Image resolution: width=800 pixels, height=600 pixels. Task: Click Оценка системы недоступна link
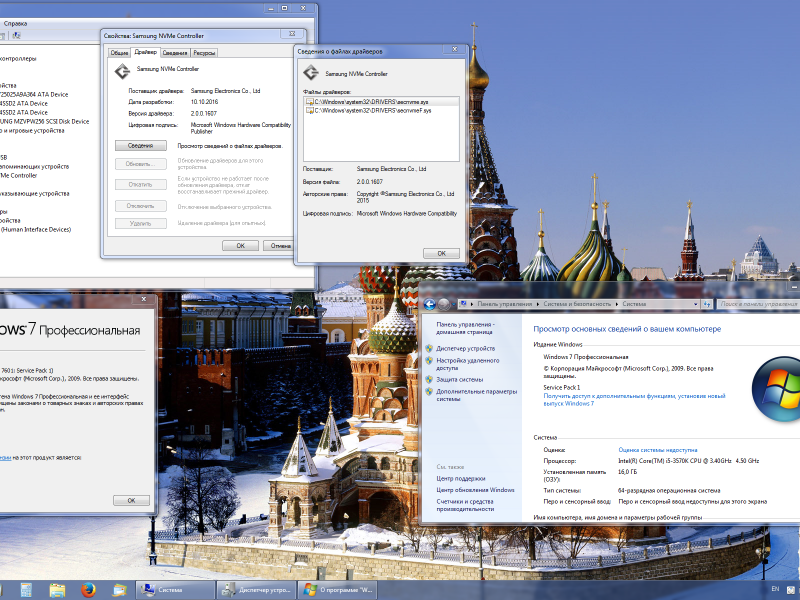[x=658, y=450]
